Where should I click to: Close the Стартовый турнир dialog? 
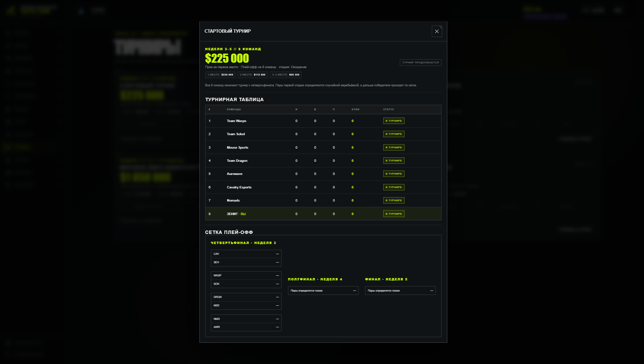point(437,31)
